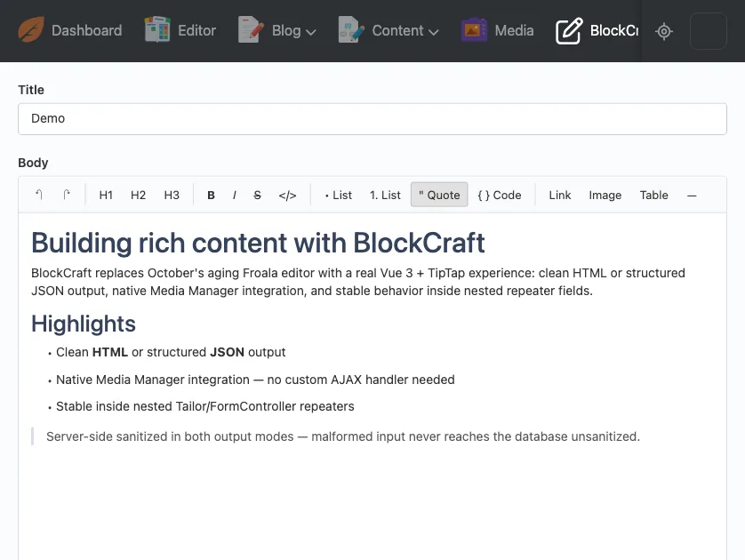Click heading "Building rich content with BlockCraft"

(258, 243)
